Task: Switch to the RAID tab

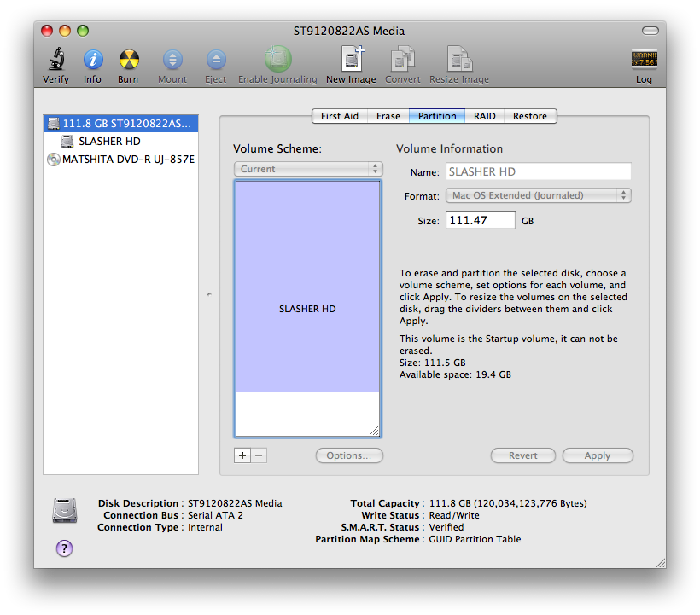Action: [x=484, y=116]
